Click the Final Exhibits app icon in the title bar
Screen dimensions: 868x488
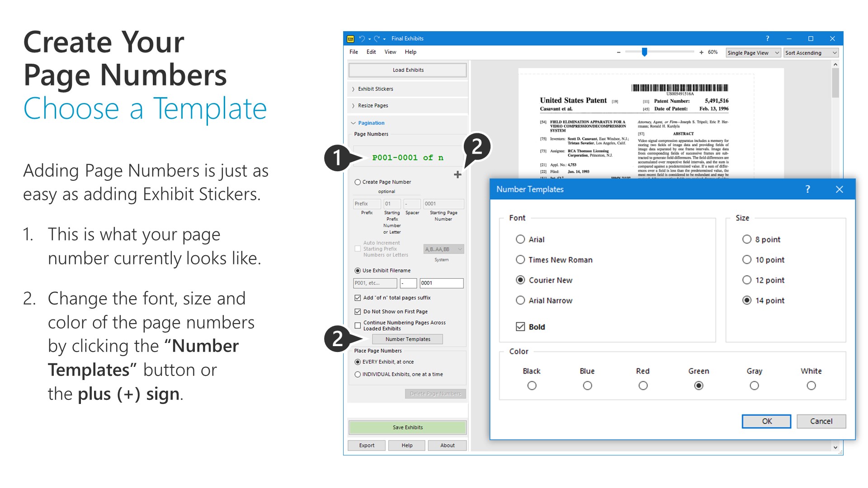coord(350,39)
